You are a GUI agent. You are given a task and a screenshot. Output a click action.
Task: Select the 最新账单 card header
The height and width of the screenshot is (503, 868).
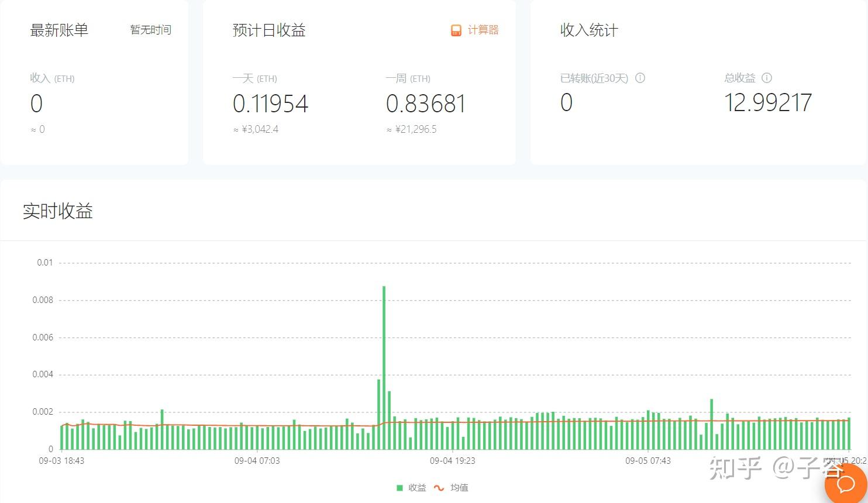(x=58, y=30)
